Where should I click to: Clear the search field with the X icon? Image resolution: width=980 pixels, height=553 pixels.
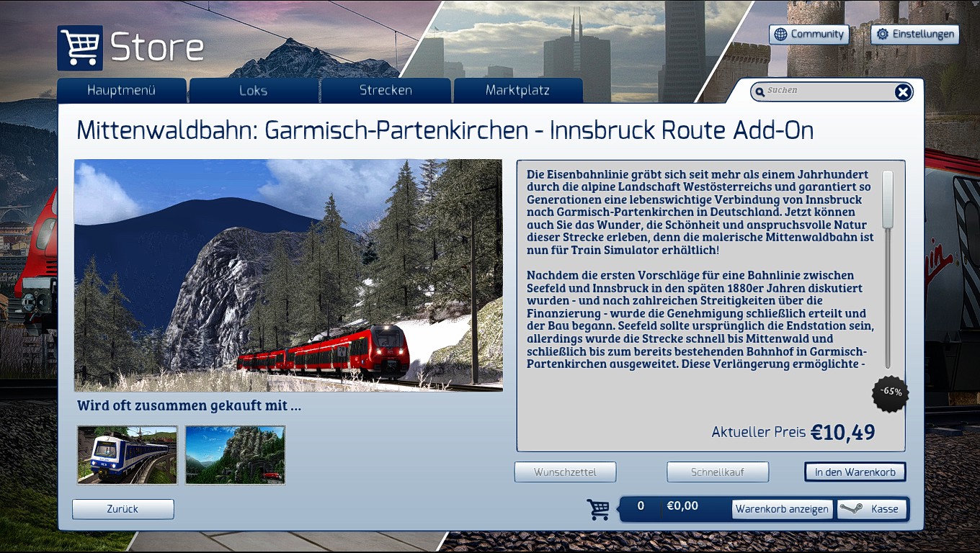(x=903, y=91)
